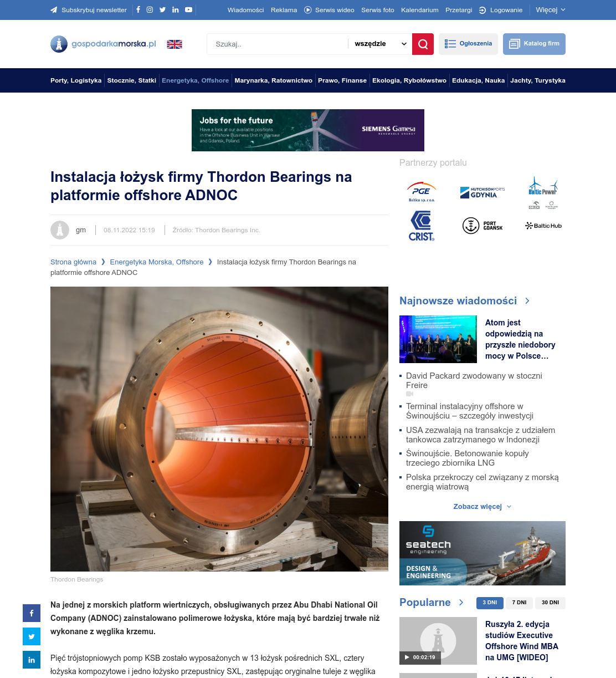
Task: Open Atom jest odpowiedzią headline
Action: 520,339
